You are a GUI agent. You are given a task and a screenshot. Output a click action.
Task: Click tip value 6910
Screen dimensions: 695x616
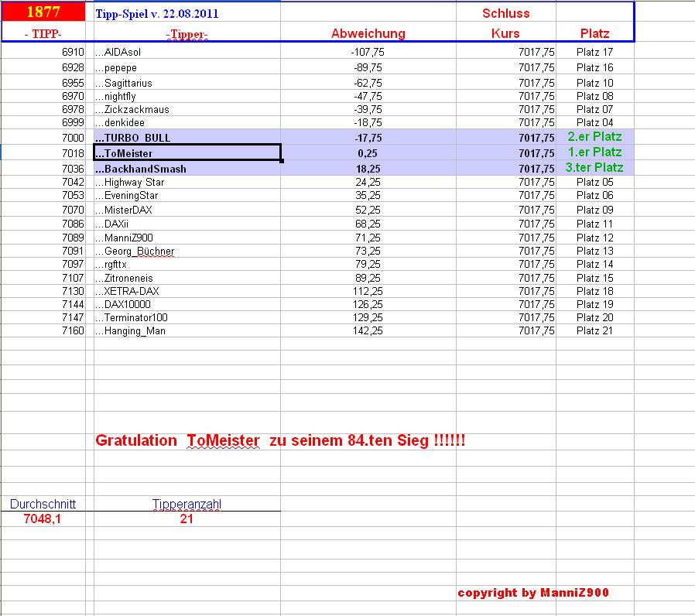click(43, 53)
